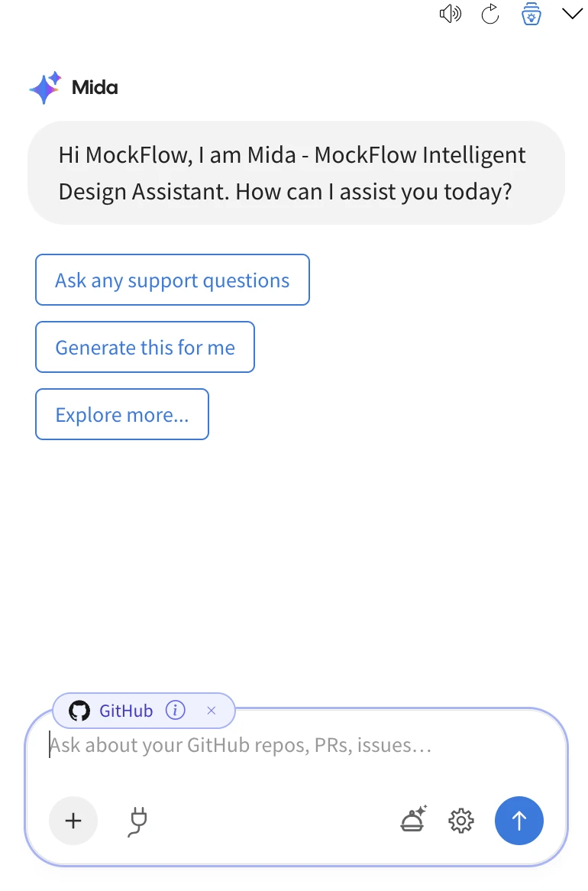588x891 pixels.
Task: Click the Mida sparkle logo
Action: point(46,88)
